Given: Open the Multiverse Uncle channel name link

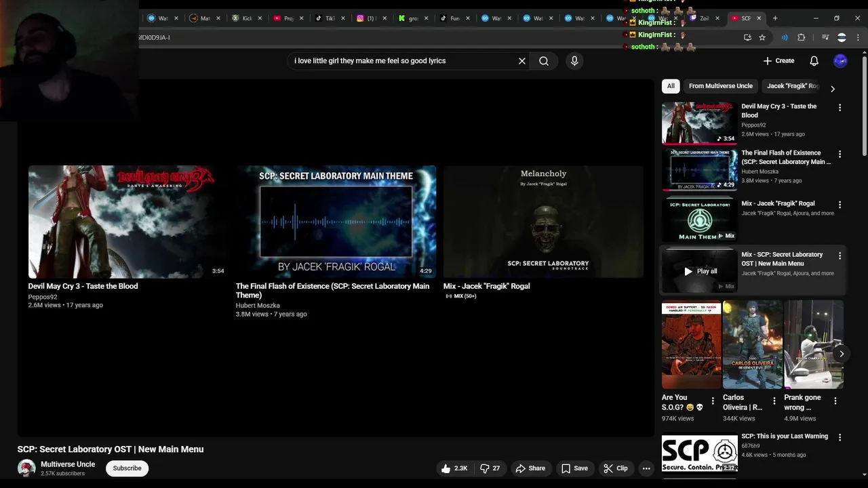Looking at the screenshot, I should pos(68,464).
